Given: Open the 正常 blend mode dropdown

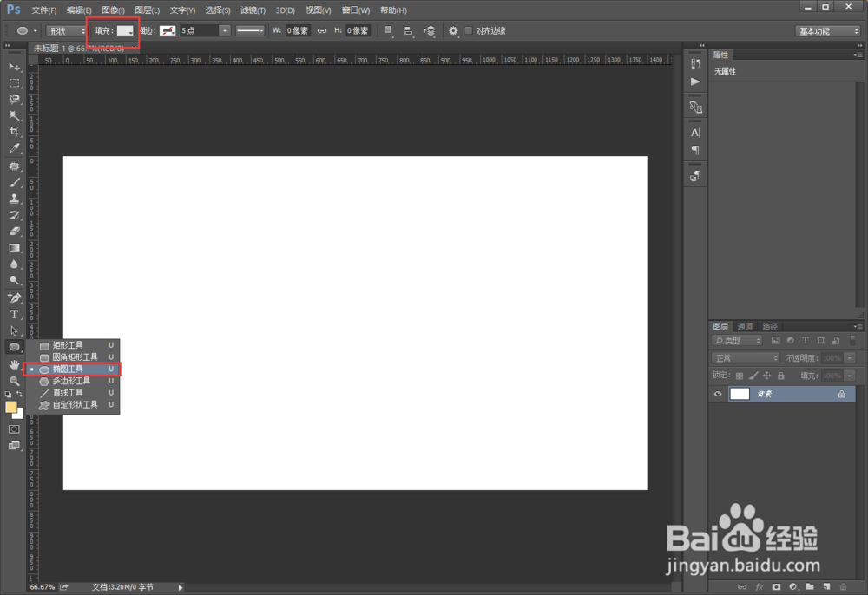Looking at the screenshot, I should (x=746, y=357).
